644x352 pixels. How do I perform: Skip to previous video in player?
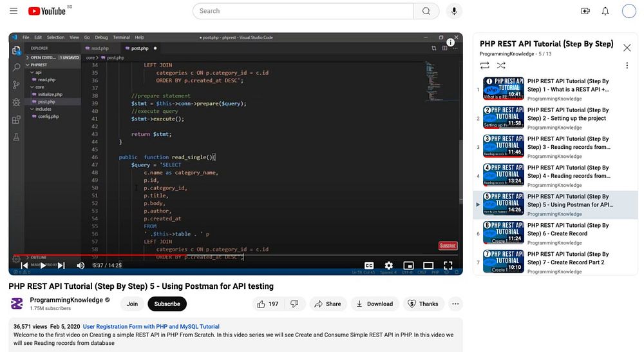click(24, 265)
